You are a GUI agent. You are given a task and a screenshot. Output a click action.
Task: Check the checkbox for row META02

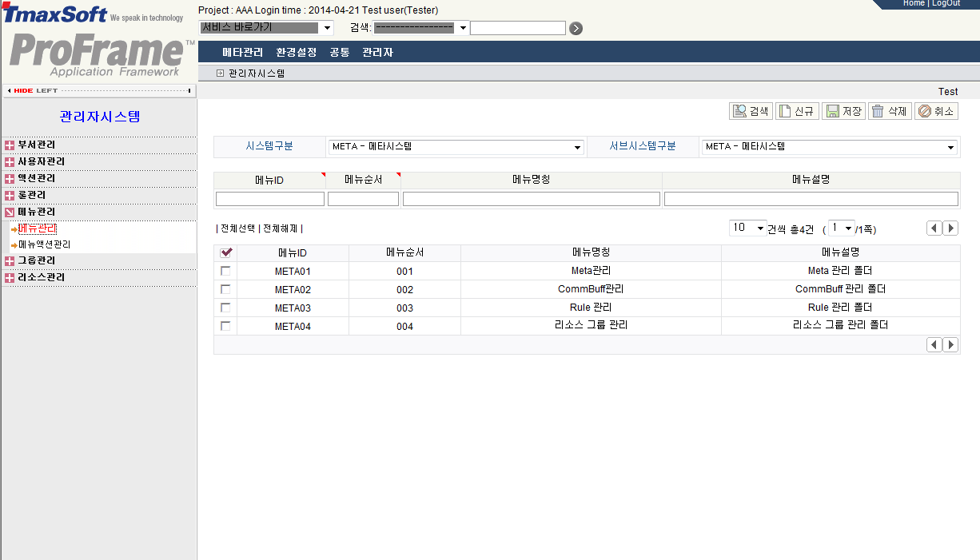pos(225,288)
